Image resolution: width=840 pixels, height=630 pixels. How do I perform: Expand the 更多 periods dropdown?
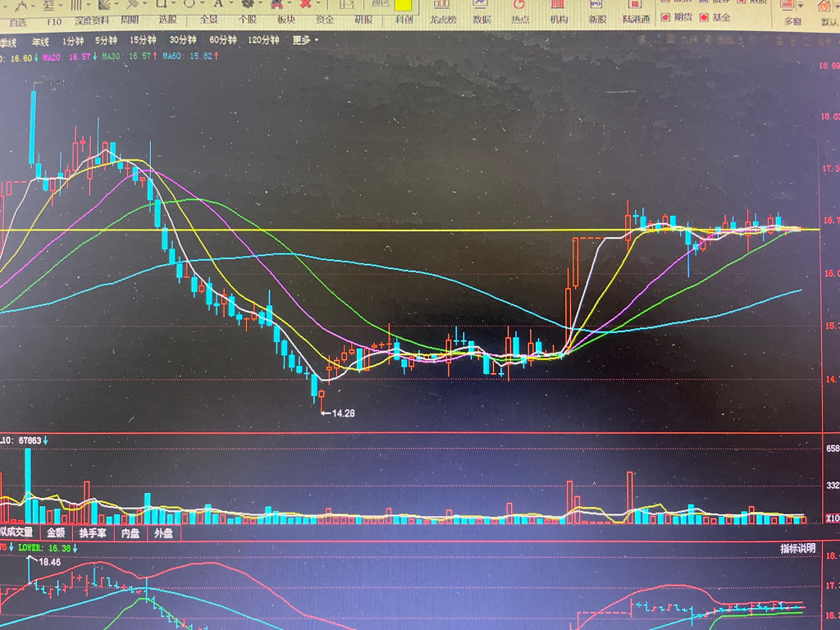(305, 40)
